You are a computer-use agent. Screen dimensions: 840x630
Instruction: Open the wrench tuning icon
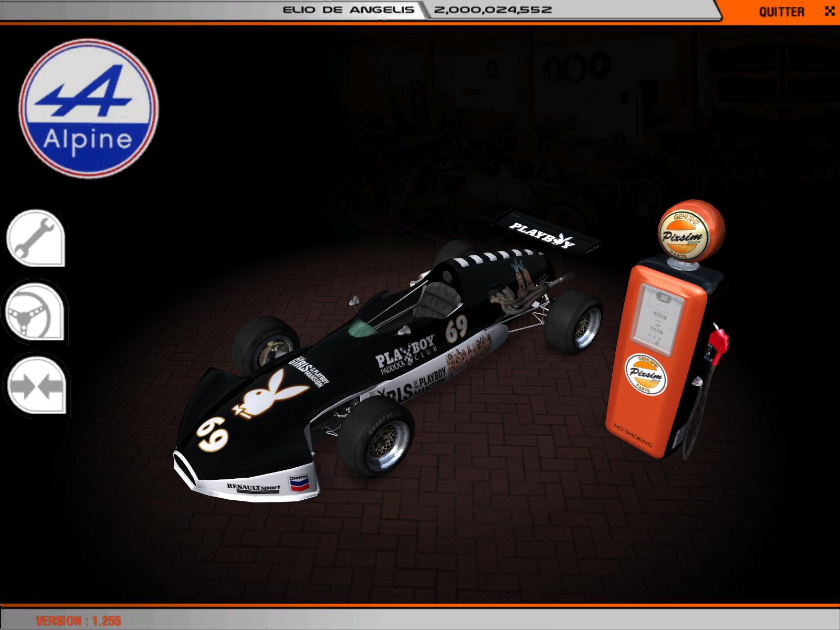pyautogui.click(x=36, y=238)
